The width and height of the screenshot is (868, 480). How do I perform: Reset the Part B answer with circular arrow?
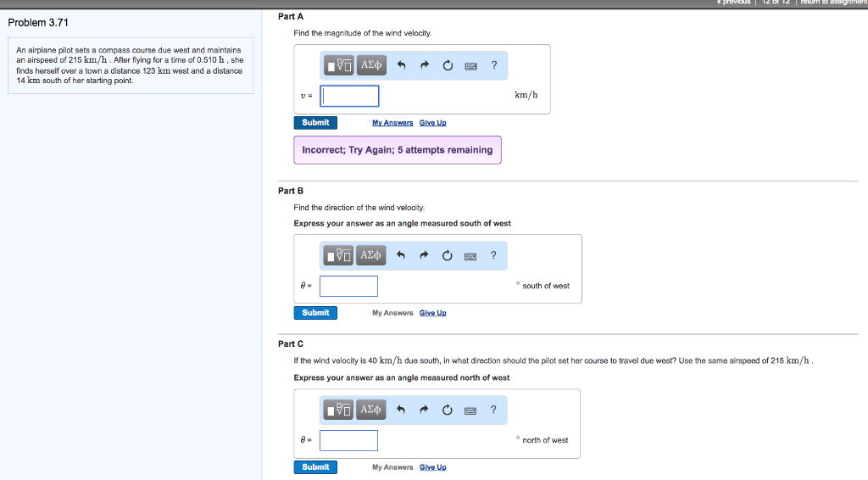pyautogui.click(x=447, y=255)
